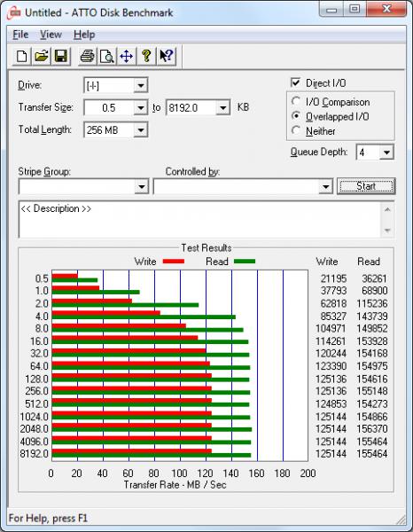413x532 pixels.
Task: Click the ATTO app icon in title bar
Action: point(14,13)
